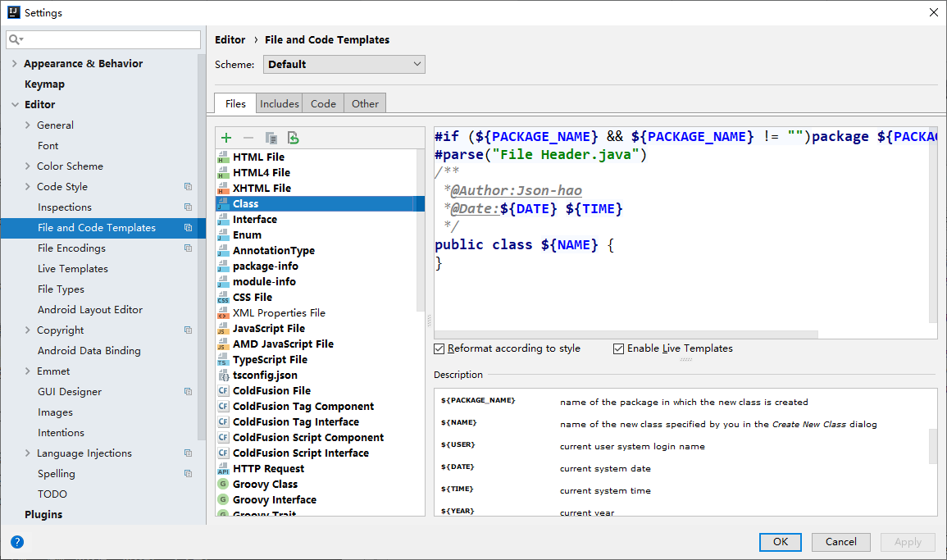Screen dimensions: 947x560
Task: Click the Copy Template icon
Action: click(x=271, y=139)
